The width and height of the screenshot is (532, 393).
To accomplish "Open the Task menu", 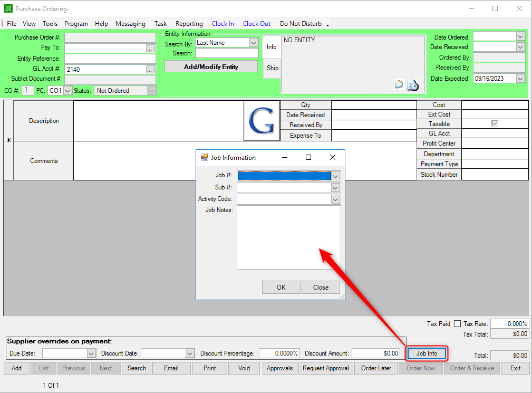I will click(160, 24).
